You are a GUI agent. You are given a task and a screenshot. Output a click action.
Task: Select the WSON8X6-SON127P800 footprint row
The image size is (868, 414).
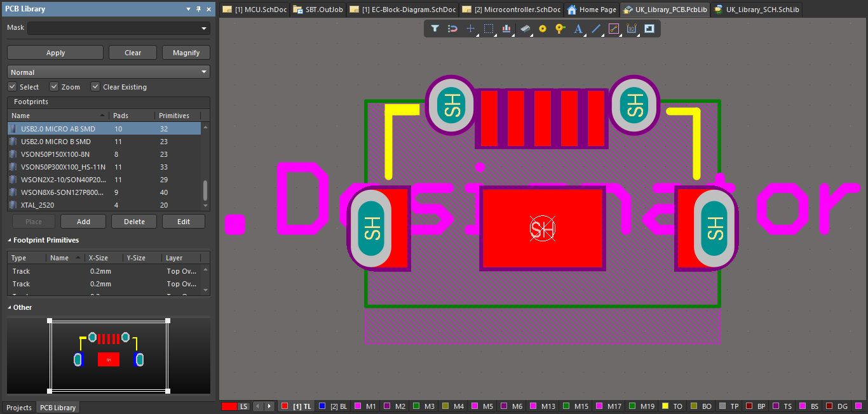point(105,192)
